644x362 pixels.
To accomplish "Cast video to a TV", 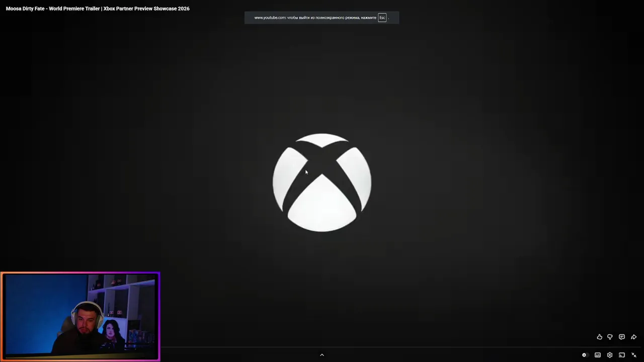I will pos(622,355).
